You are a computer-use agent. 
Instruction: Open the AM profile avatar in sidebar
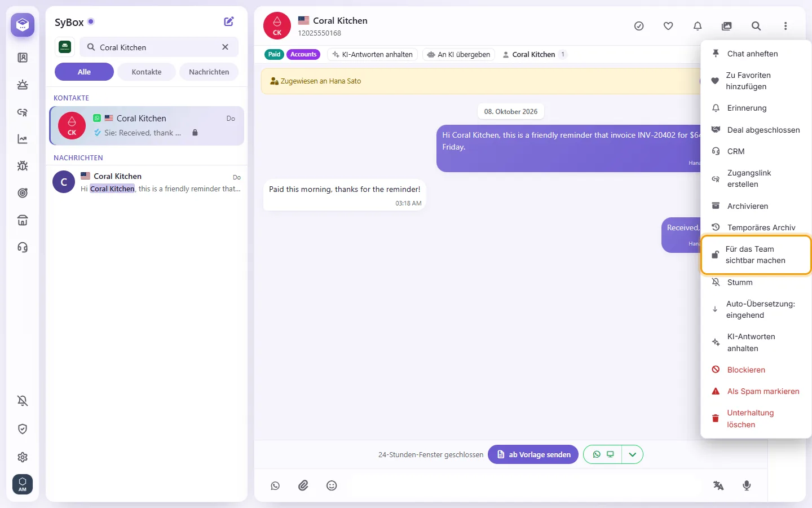pos(23,484)
